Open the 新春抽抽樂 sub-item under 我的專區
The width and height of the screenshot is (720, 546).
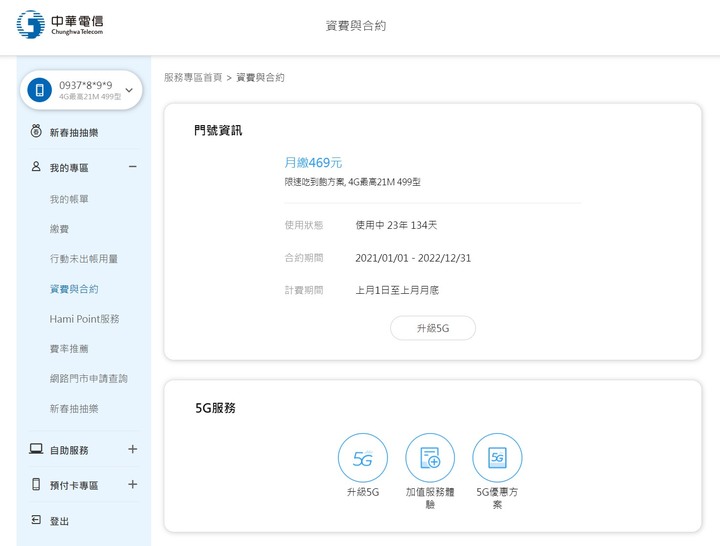coord(74,409)
